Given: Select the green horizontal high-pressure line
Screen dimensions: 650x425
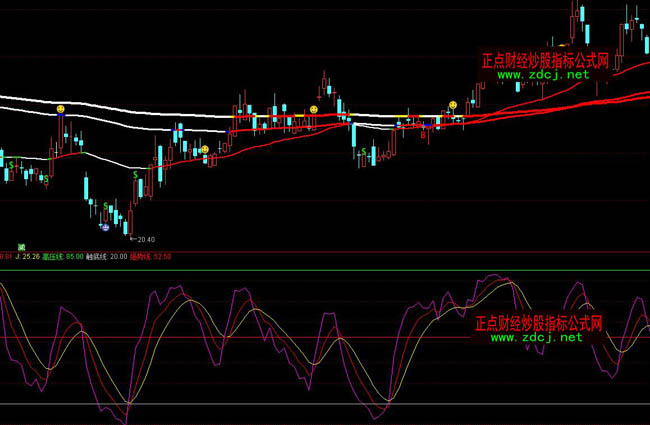Looking at the screenshot, I should tap(300, 271).
